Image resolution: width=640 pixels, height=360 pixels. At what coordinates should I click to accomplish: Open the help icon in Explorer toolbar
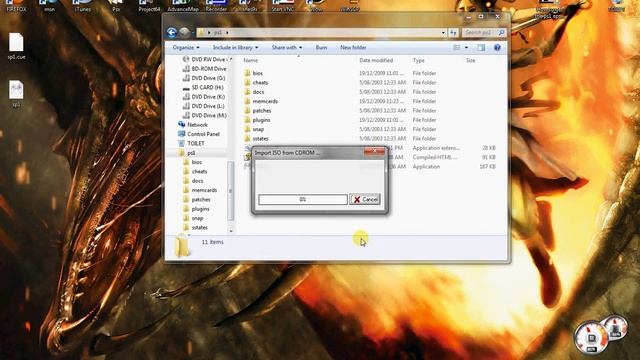(x=497, y=48)
